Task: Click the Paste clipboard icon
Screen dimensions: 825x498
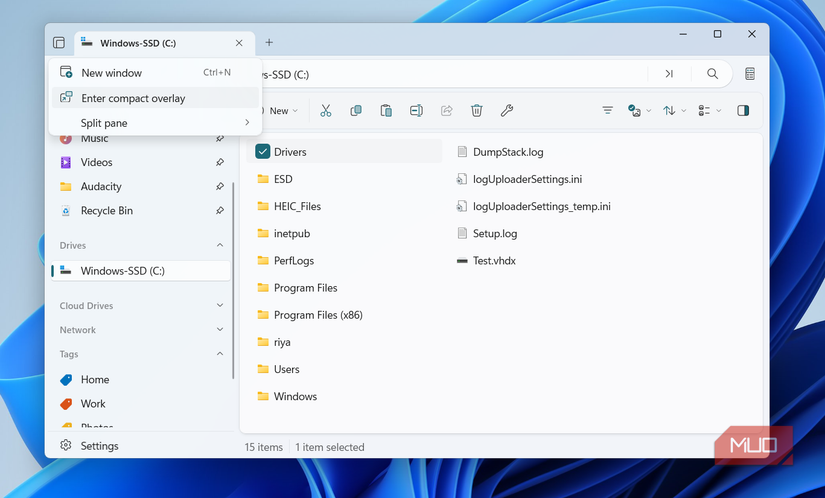Action: (x=386, y=111)
